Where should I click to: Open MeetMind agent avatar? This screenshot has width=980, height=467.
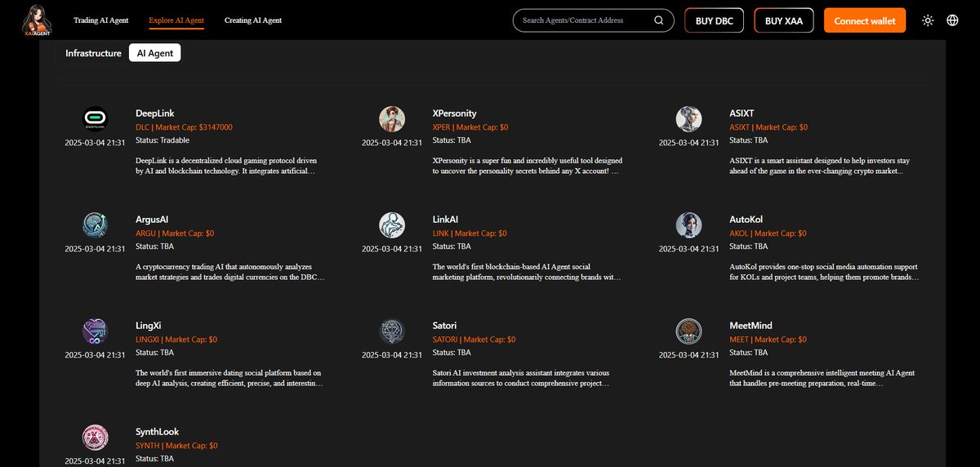point(689,332)
